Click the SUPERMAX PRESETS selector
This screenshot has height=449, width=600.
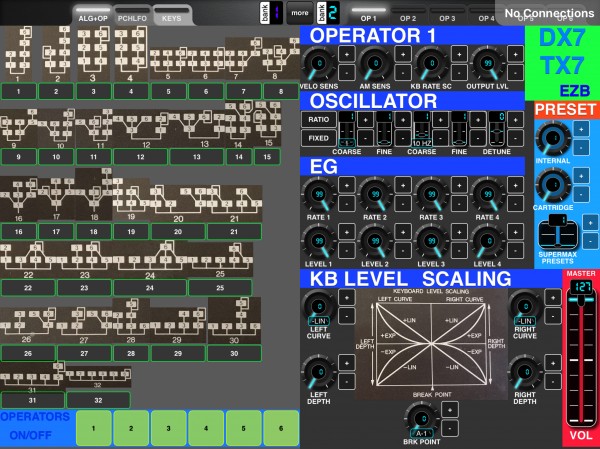click(558, 232)
